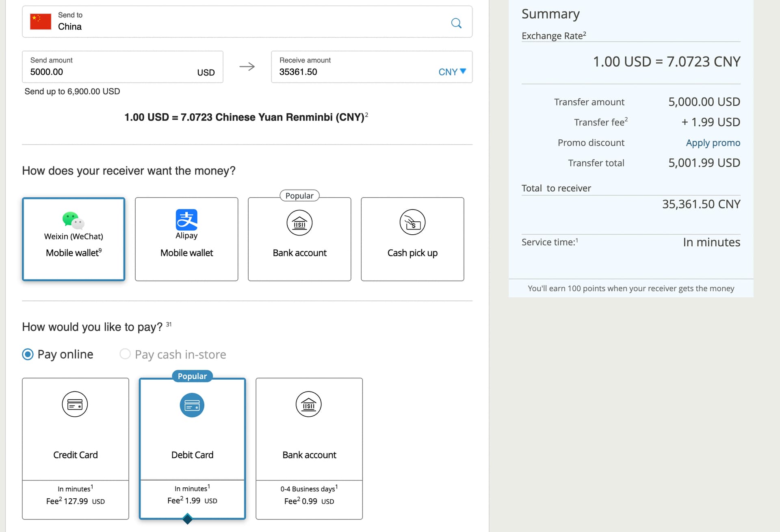Click the blue Debit Card icon
The width and height of the screenshot is (780, 532).
[192, 405]
